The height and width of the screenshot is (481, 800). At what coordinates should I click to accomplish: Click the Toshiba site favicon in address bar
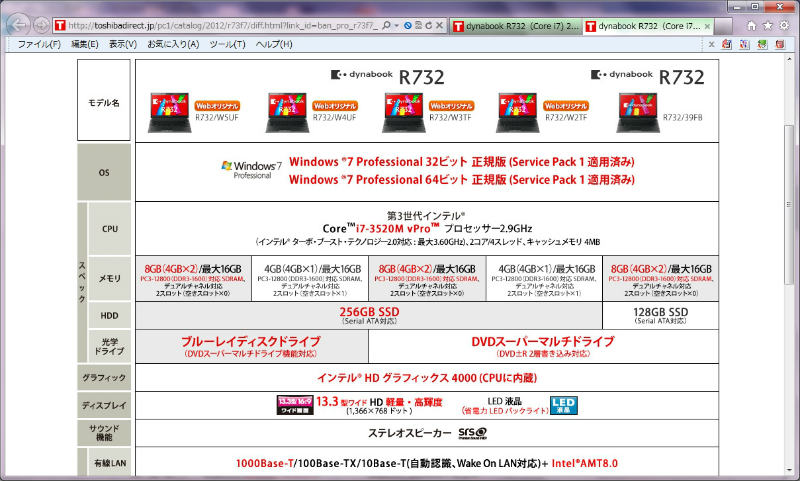[60, 26]
